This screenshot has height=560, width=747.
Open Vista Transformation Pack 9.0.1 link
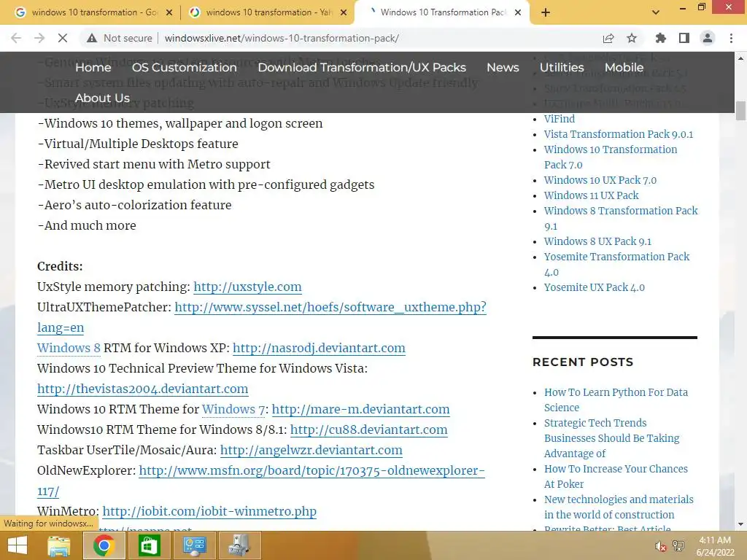(619, 134)
